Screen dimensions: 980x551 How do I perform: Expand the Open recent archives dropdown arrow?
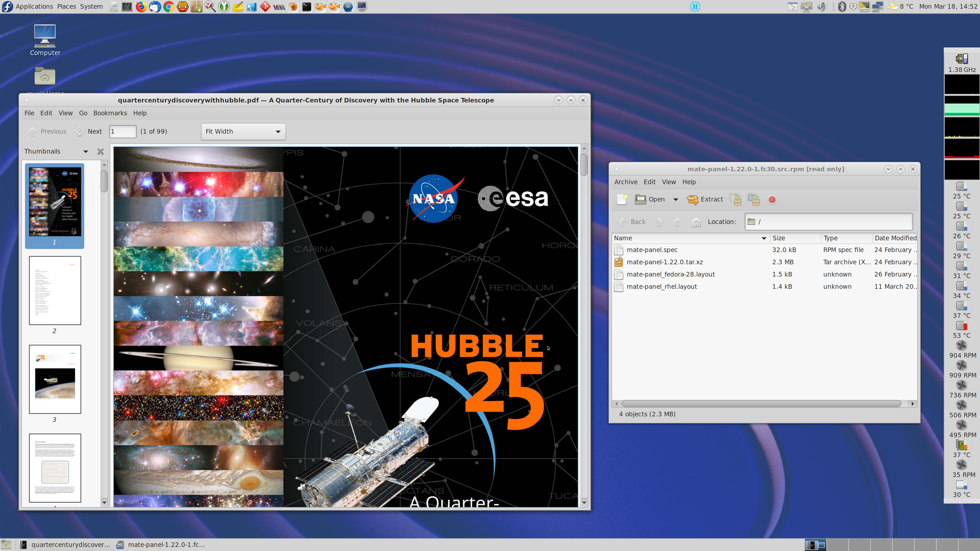click(x=676, y=199)
